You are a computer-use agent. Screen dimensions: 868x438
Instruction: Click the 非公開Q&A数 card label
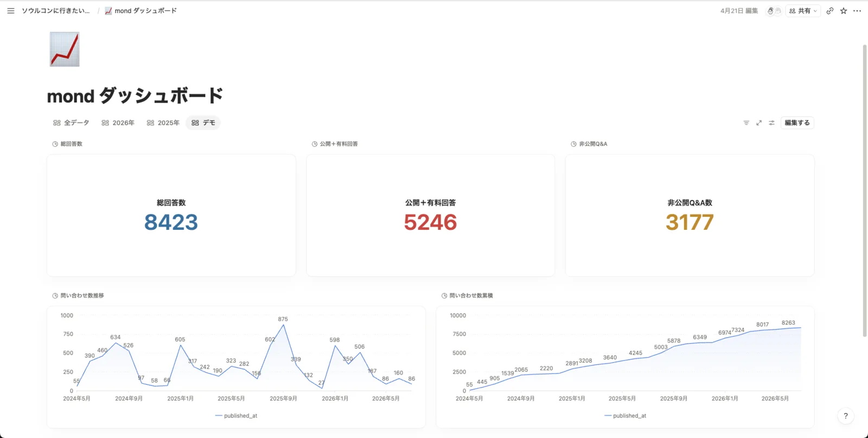point(690,203)
